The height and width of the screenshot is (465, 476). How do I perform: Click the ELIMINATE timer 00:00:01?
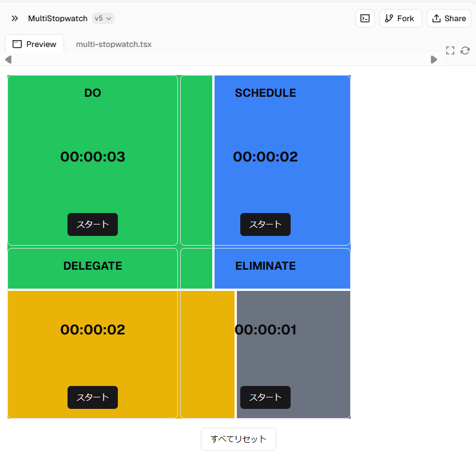(x=265, y=330)
